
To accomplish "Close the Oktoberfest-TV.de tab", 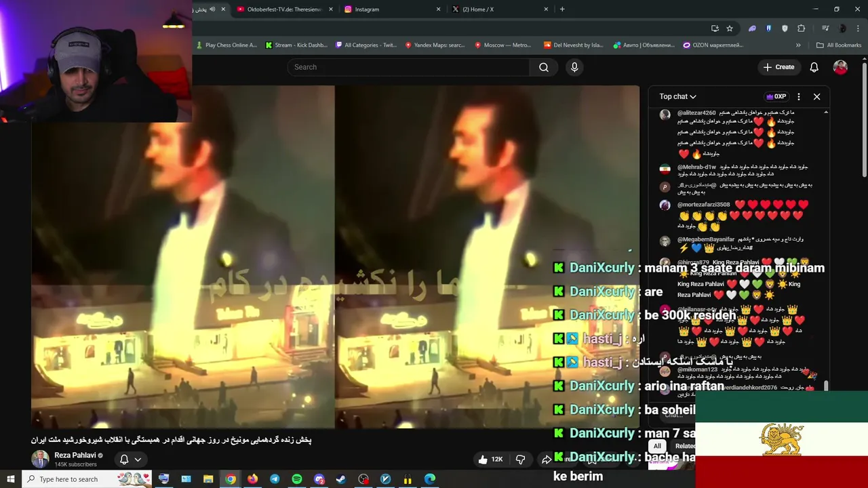I will [331, 9].
